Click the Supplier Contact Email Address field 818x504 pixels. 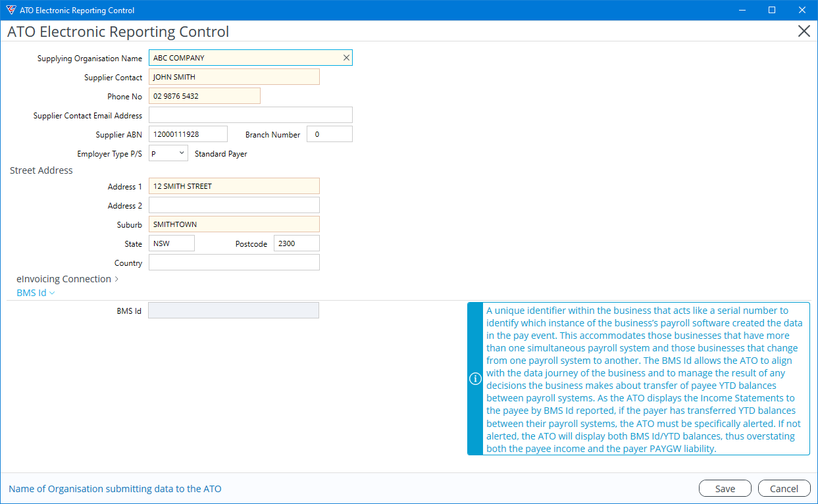(x=251, y=115)
